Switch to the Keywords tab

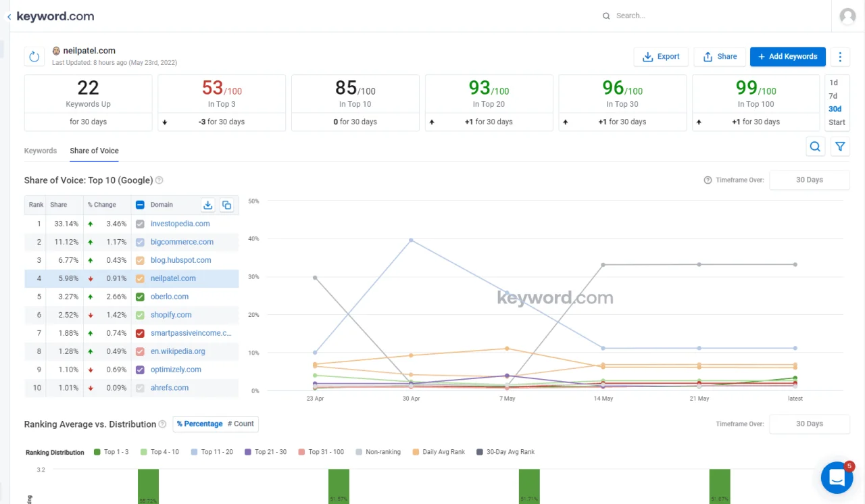(x=40, y=151)
